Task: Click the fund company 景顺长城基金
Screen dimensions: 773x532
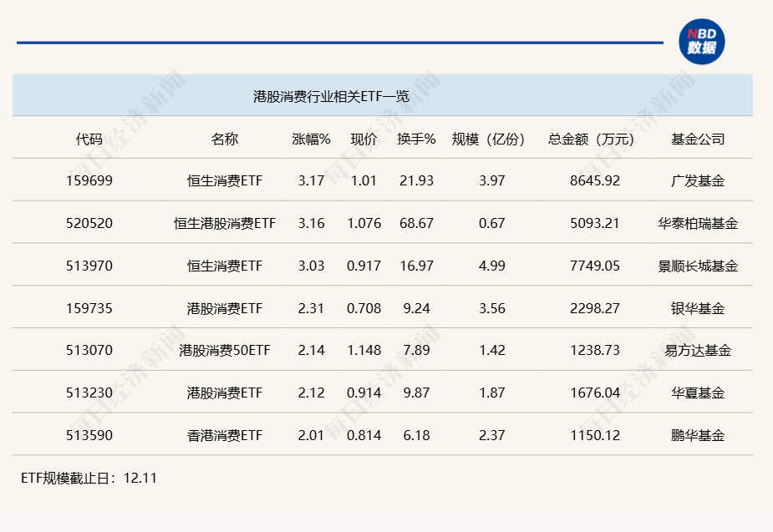Action: [698, 266]
